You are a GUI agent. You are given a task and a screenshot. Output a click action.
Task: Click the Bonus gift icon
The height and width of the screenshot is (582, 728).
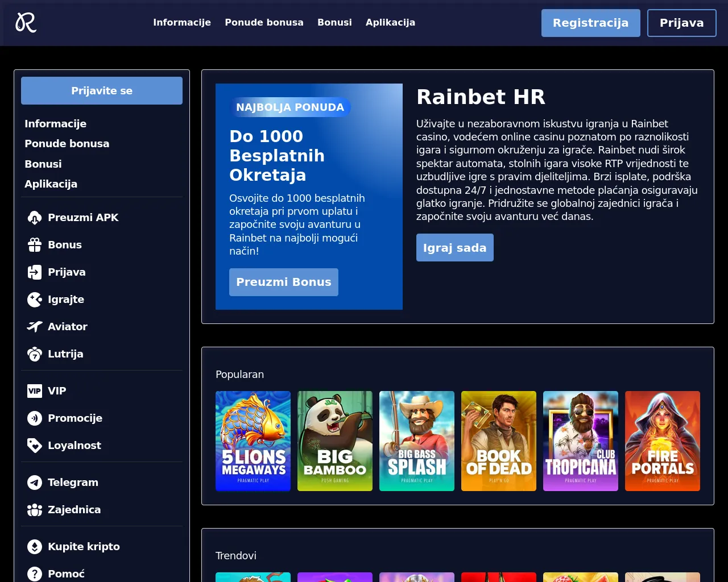click(35, 245)
